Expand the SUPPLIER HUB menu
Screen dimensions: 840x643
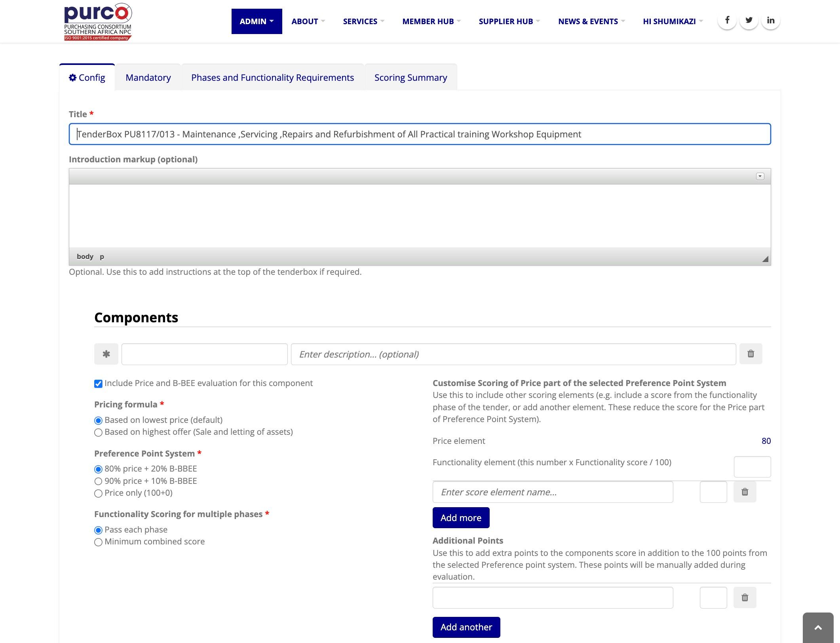pos(509,21)
